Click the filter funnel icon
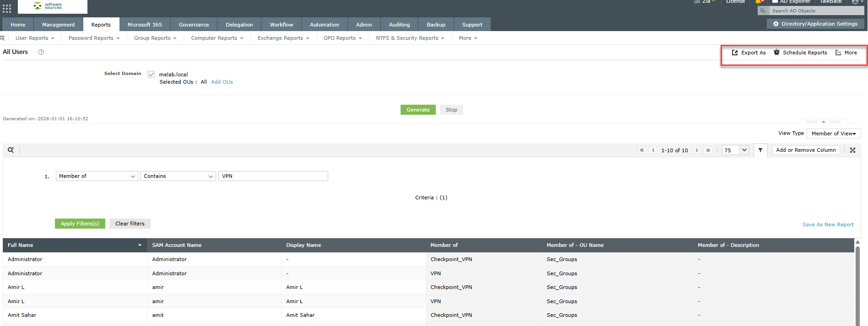The height and width of the screenshot is (326, 868). click(760, 150)
